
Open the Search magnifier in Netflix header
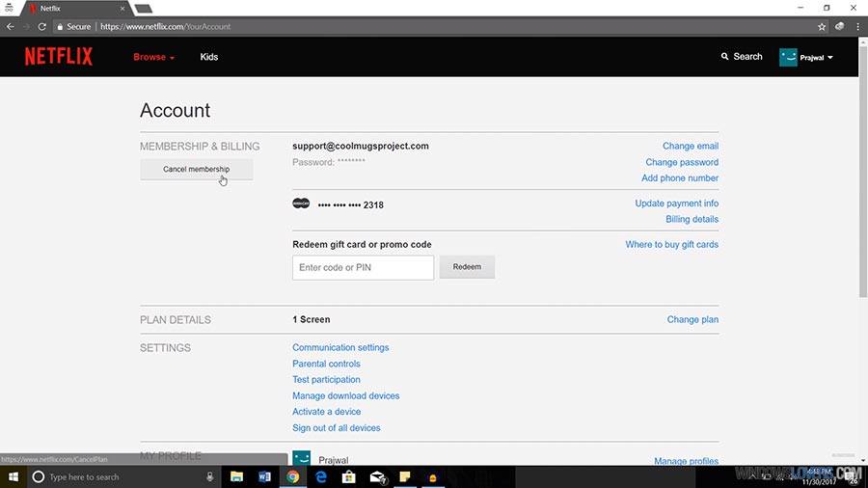724,57
